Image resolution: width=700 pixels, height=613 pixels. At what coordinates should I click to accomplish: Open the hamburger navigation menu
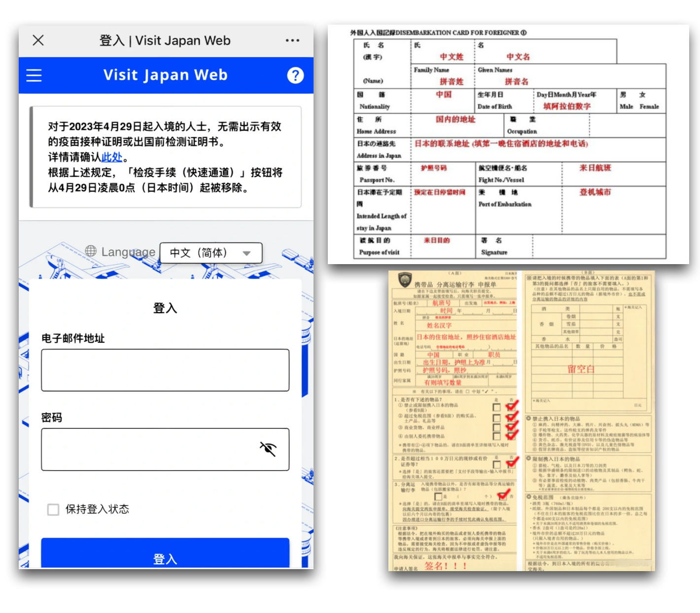tap(34, 75)
